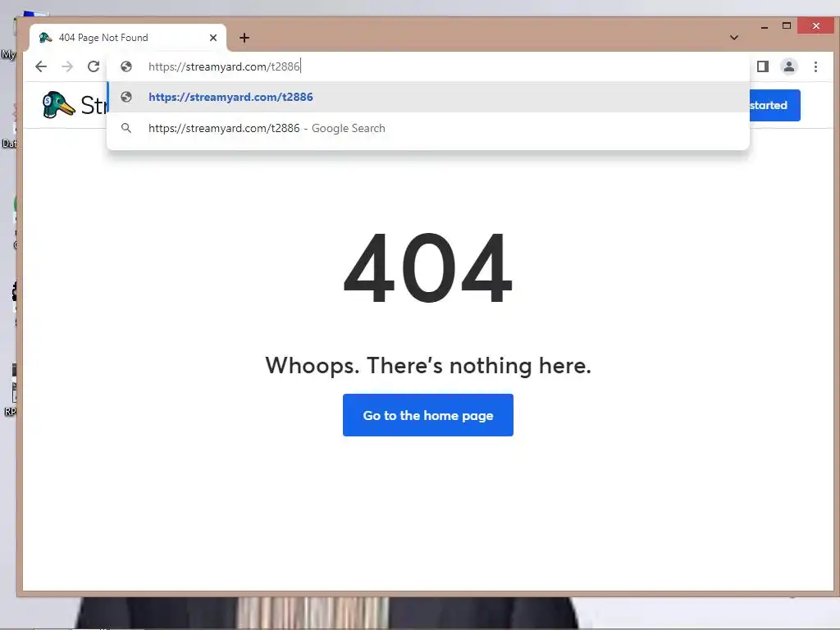Minimize the browser window

(765, 25)
